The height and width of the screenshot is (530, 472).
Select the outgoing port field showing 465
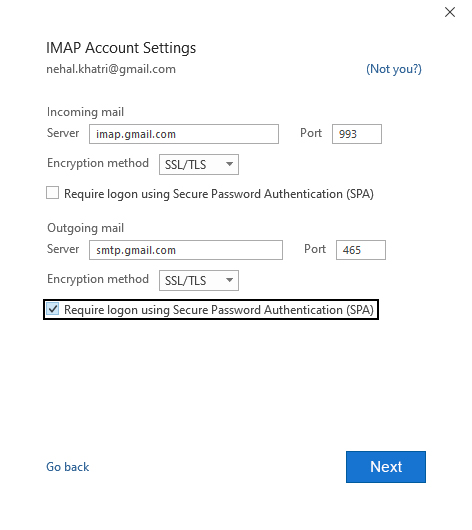[x=361, y=250]
